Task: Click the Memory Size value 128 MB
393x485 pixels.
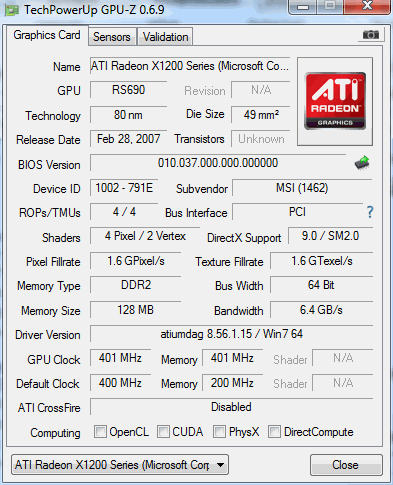Action: coord(136,310)
